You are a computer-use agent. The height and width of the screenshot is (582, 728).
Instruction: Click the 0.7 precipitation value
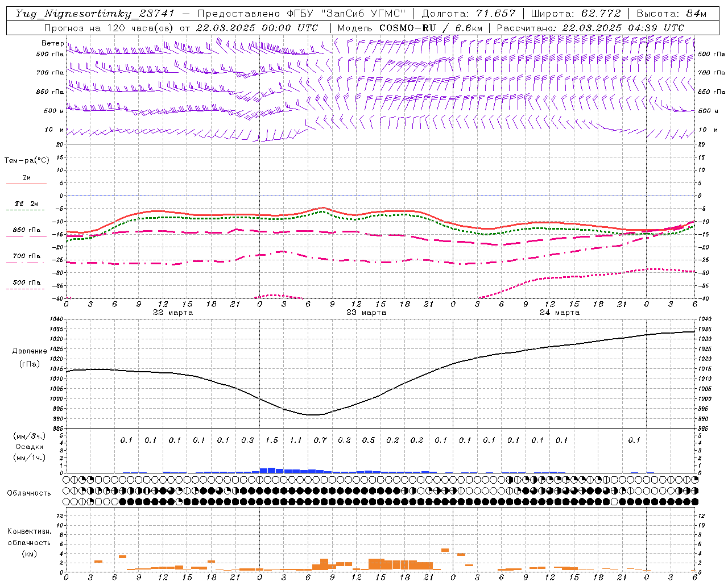point(320,440)
